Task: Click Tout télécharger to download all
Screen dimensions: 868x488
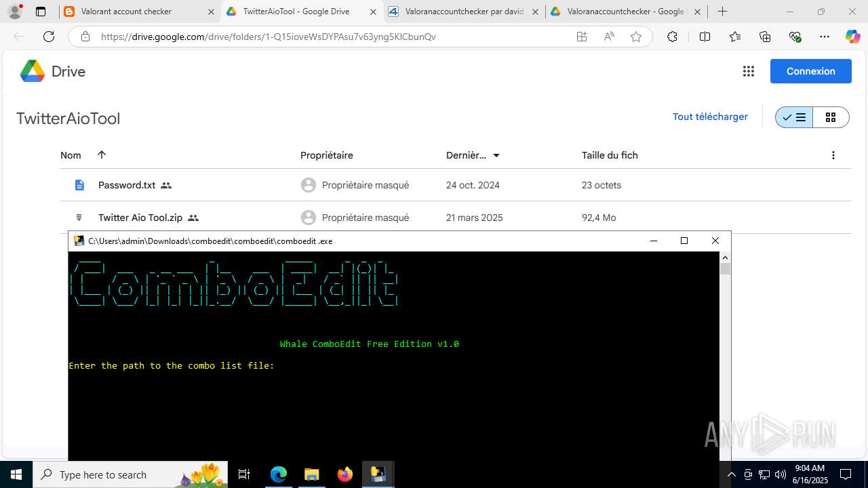Action: point(710,117)
